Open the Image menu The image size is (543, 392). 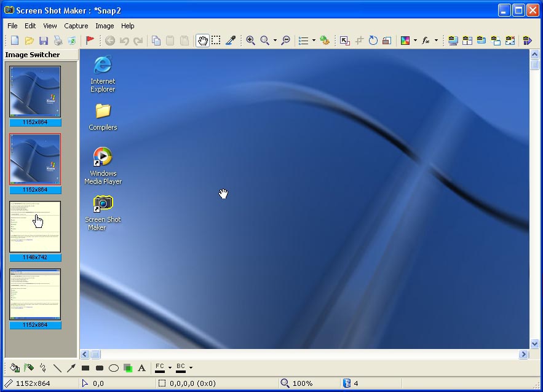coord(105,26)
